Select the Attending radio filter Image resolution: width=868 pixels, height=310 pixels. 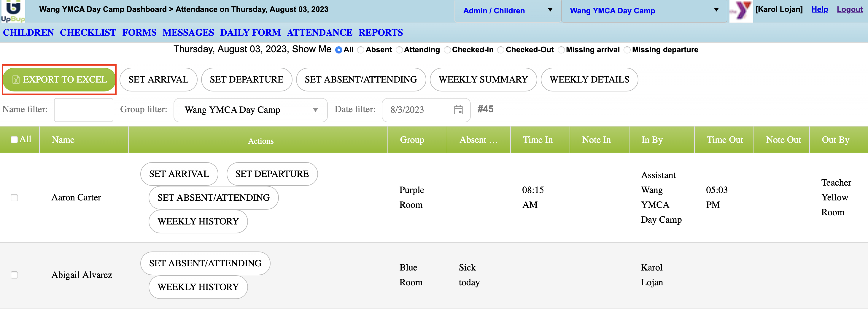(x=399, y=50)
